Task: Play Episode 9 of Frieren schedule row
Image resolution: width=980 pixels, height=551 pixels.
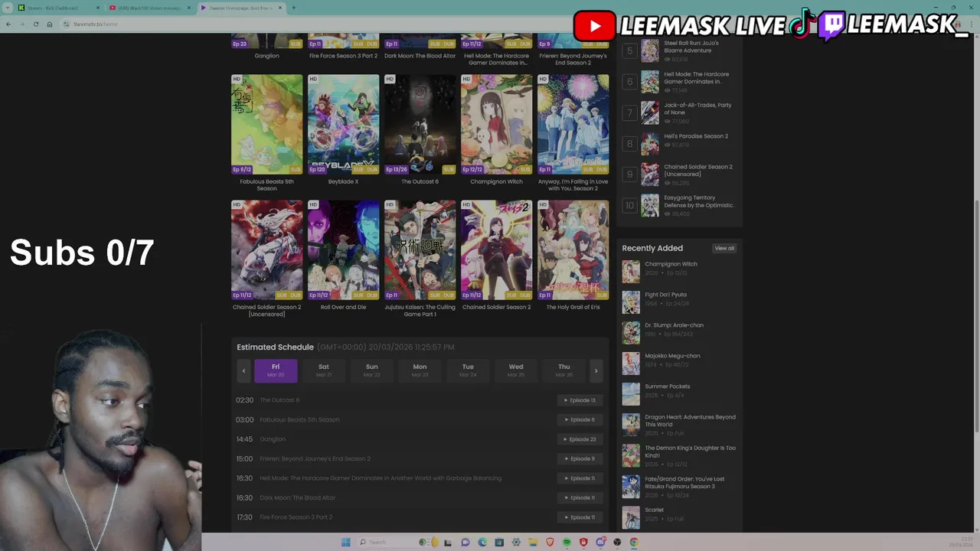Action: pos(580,458)
